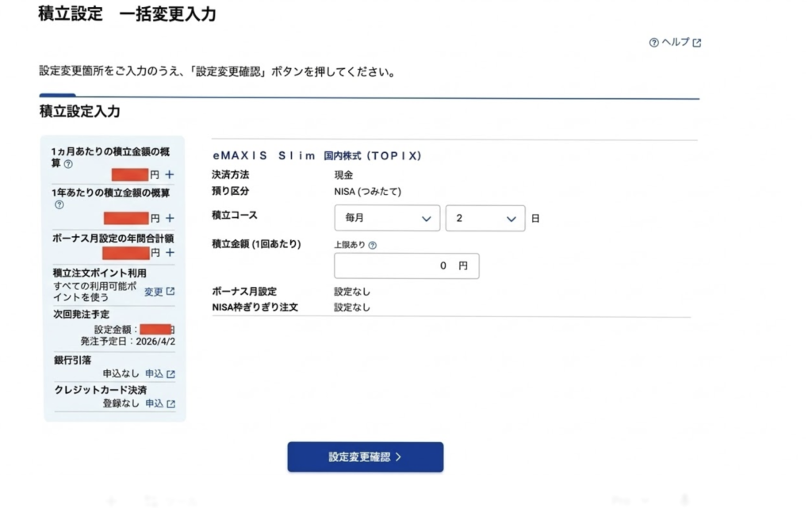Open the 変更 link for point usage
The width and height of the screenshot is (812, 508).
(156, 292)
